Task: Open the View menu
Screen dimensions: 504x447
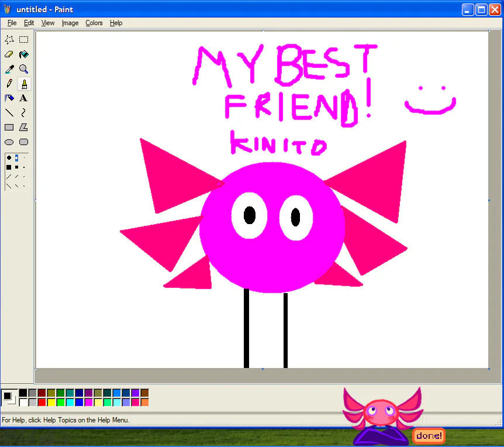Action: [48, 23]
